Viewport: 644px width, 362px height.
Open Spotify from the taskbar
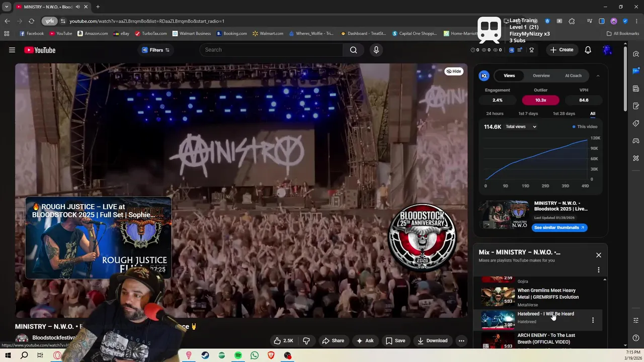(x=238, y=355)
